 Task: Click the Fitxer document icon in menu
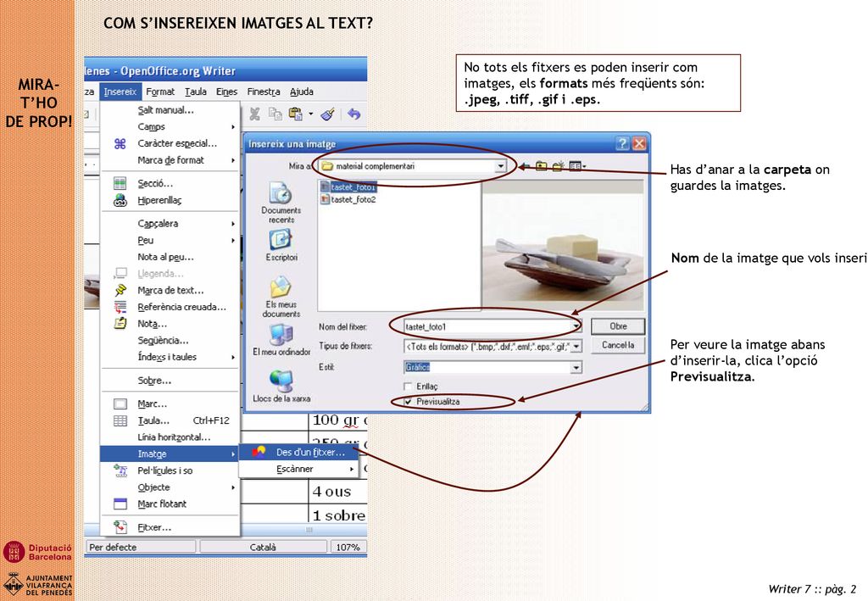(120, 527)
